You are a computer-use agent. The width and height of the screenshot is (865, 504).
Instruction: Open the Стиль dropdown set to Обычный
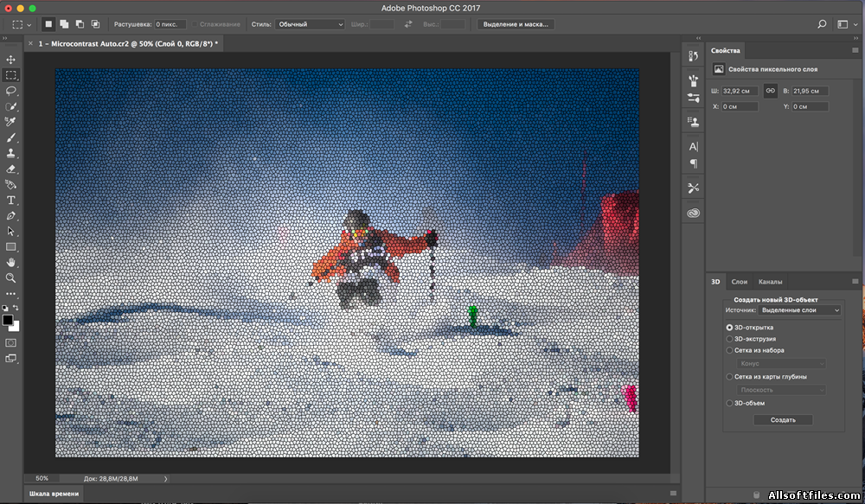pyautogui.click(x=309, y=24)
